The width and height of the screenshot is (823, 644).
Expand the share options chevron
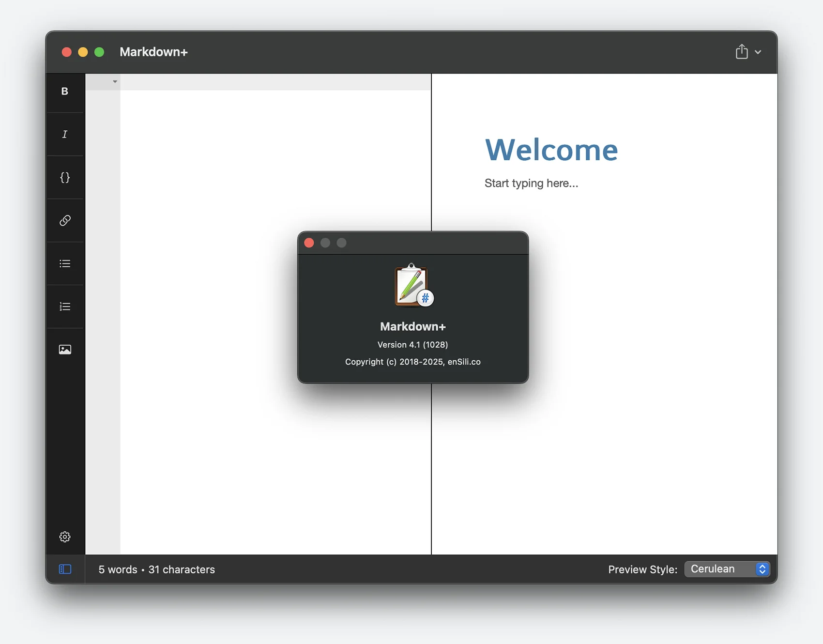coord(758,52)
